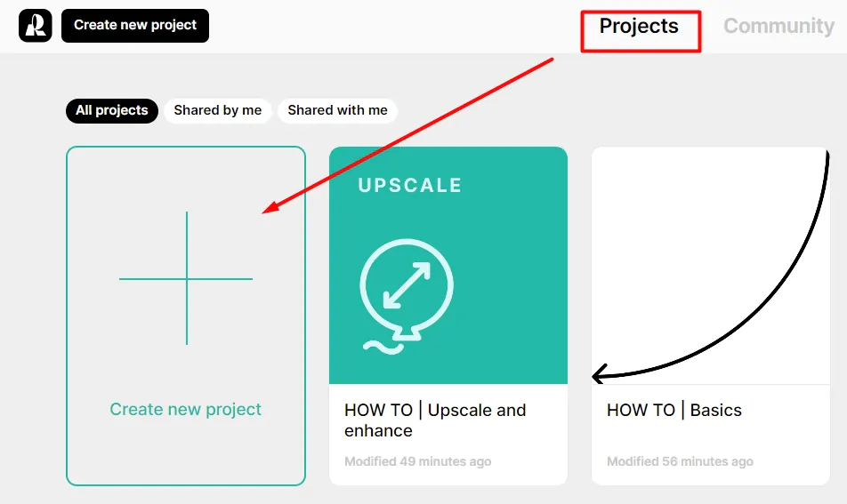Click the balloon resize icon on Upscale card
The height and width of the screenshot is (504, 847).
[x=407, y=287]
